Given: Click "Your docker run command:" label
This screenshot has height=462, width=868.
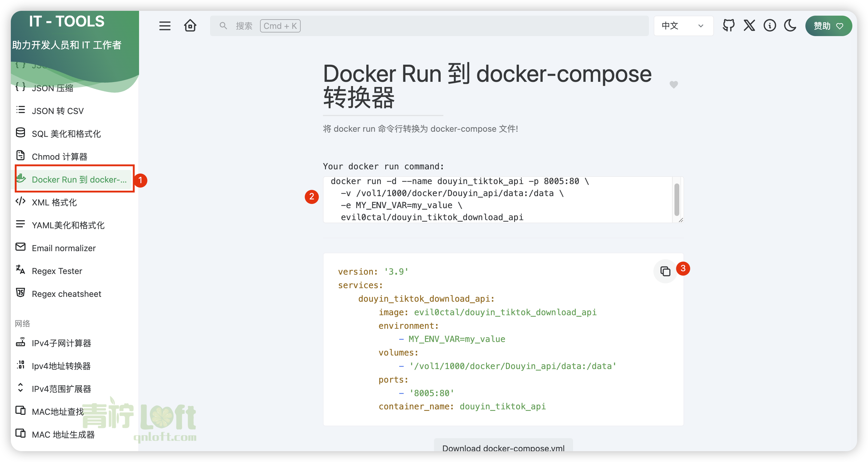Looking at the screenshot, I should click(x=383, y=167).
